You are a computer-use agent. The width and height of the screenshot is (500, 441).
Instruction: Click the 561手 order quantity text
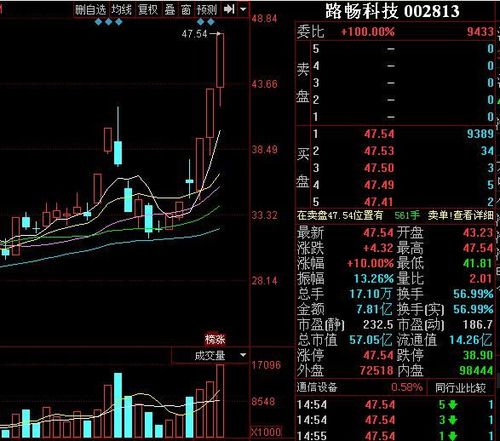point(407,215)
